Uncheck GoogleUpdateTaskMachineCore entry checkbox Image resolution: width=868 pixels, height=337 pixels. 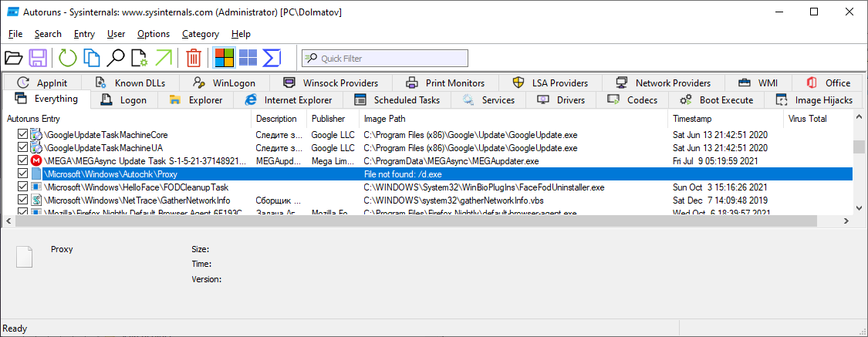pyautogui.click(x=22, y=134)
